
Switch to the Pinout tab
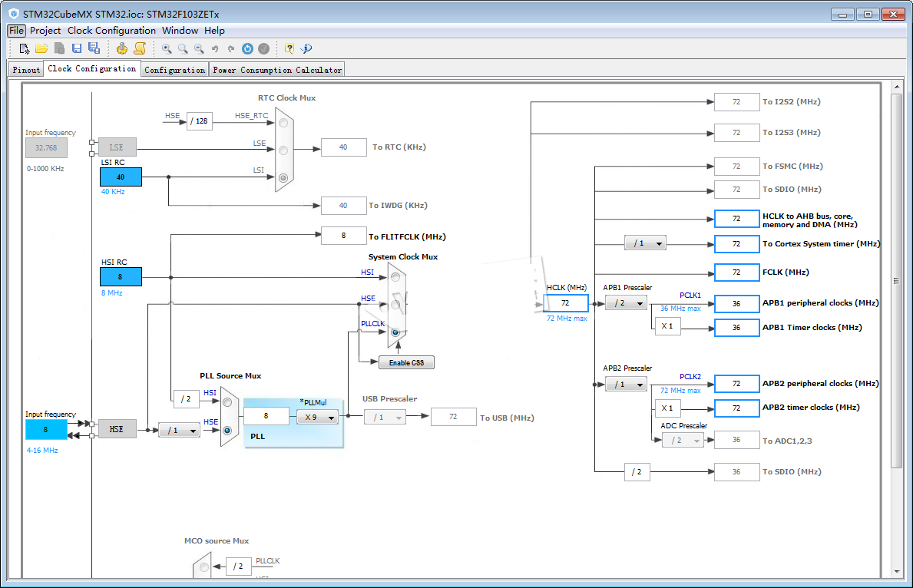[x=26, y=69]
